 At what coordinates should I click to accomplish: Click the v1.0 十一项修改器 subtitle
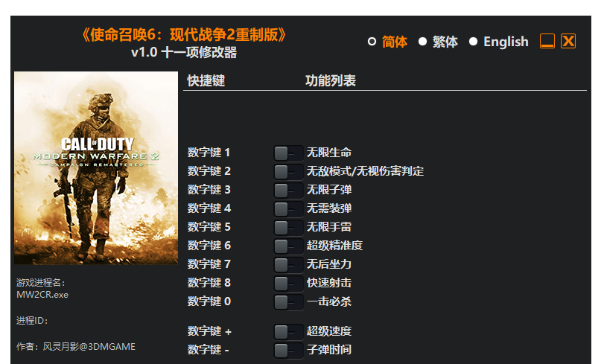184,52
